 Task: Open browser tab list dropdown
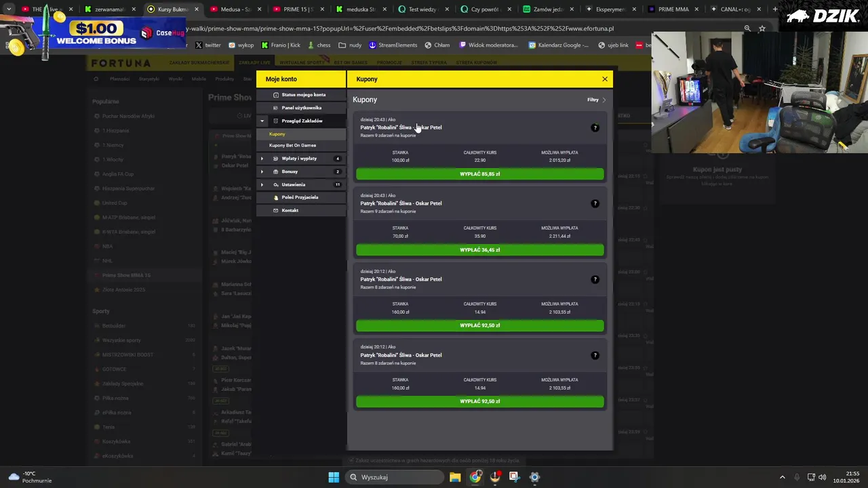(9, 9)
